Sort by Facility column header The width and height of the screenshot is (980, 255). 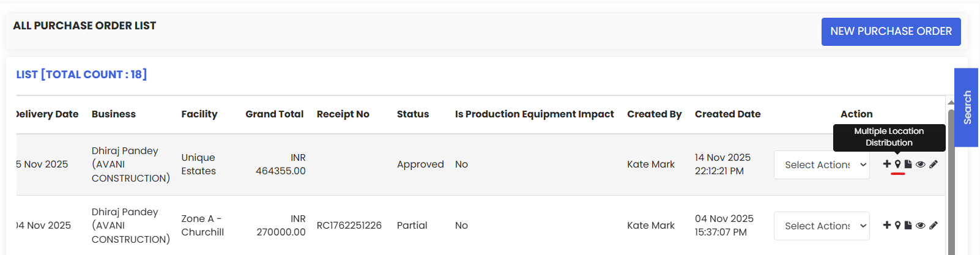click(x=199, y=114)
